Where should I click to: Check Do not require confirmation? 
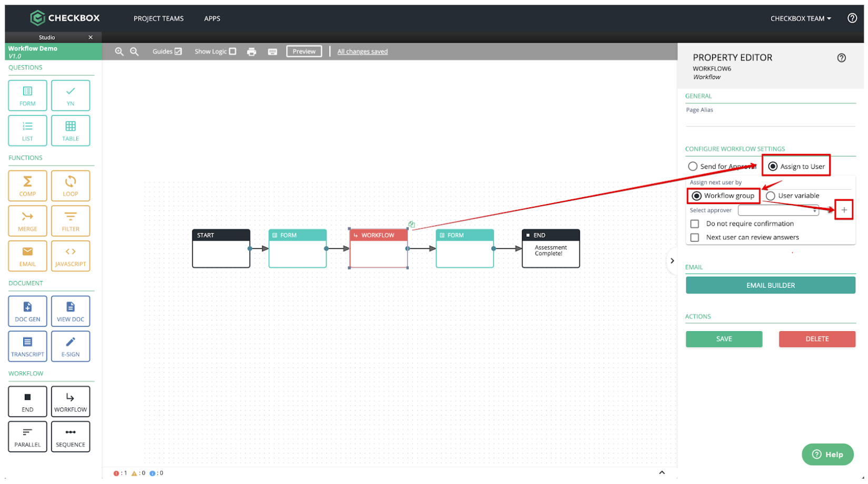(695, 224)
